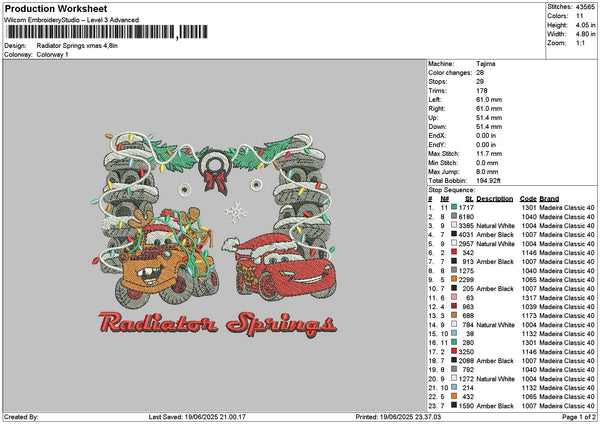Viewport: 600px width, 424px height.
Task: Select the 'Colorway 1' value
Action: [52, 55]
